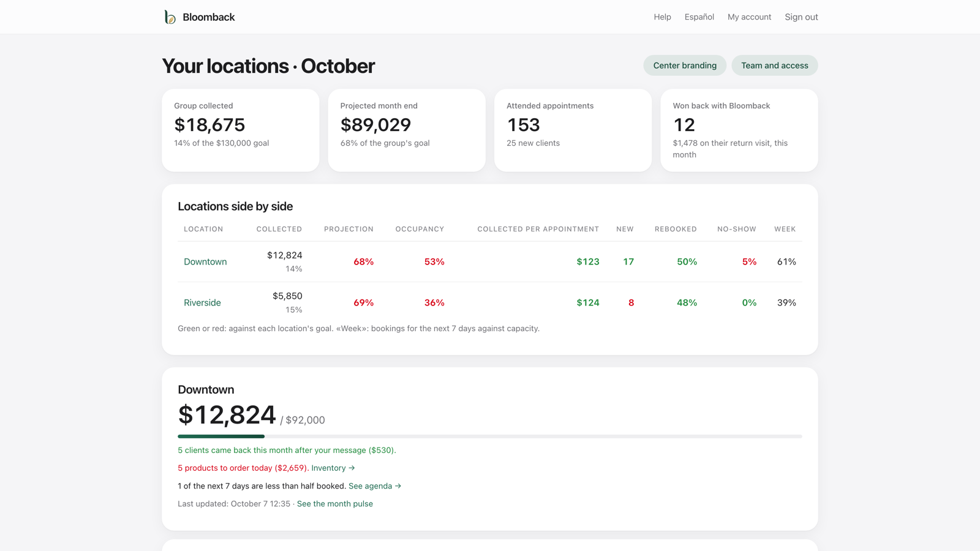Open Team and access
The image size is (980, 551).
774,66
